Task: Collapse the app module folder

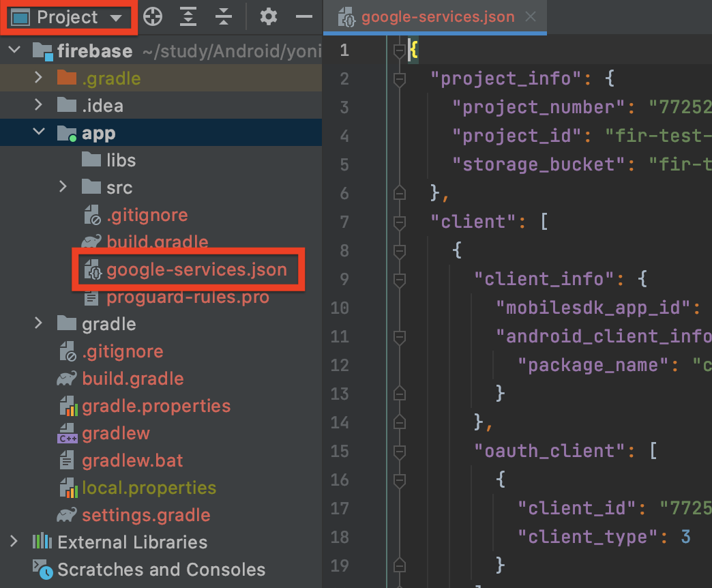Action: (39, 132)
